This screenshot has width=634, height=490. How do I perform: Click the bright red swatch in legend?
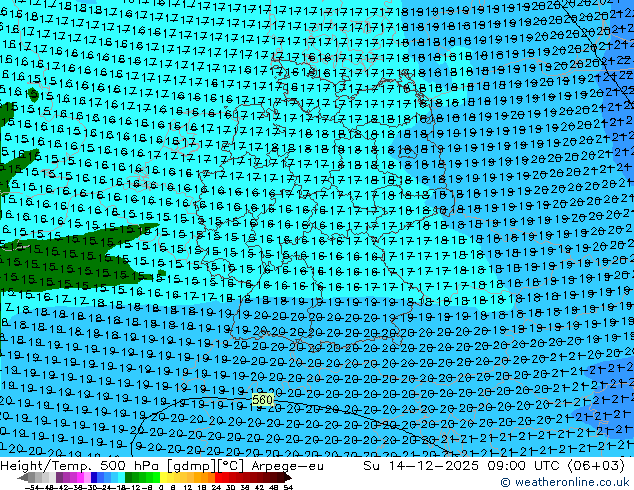click(218, 477)
